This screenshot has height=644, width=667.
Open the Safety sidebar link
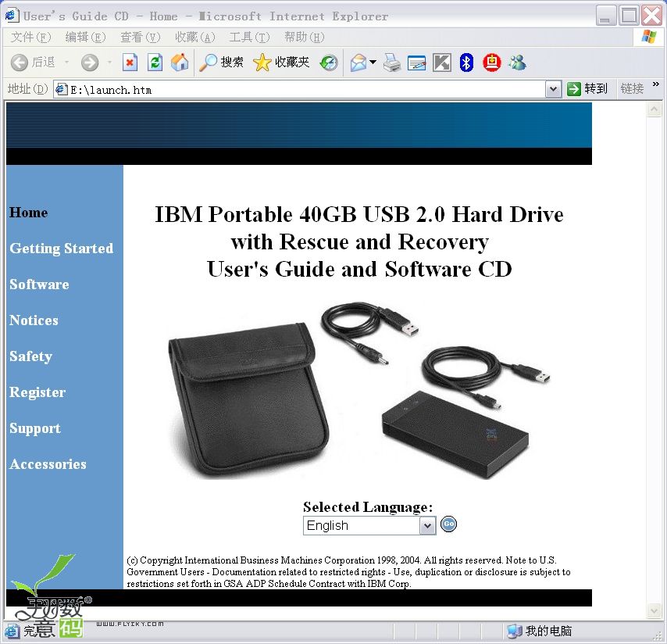[x=30, y=356]
